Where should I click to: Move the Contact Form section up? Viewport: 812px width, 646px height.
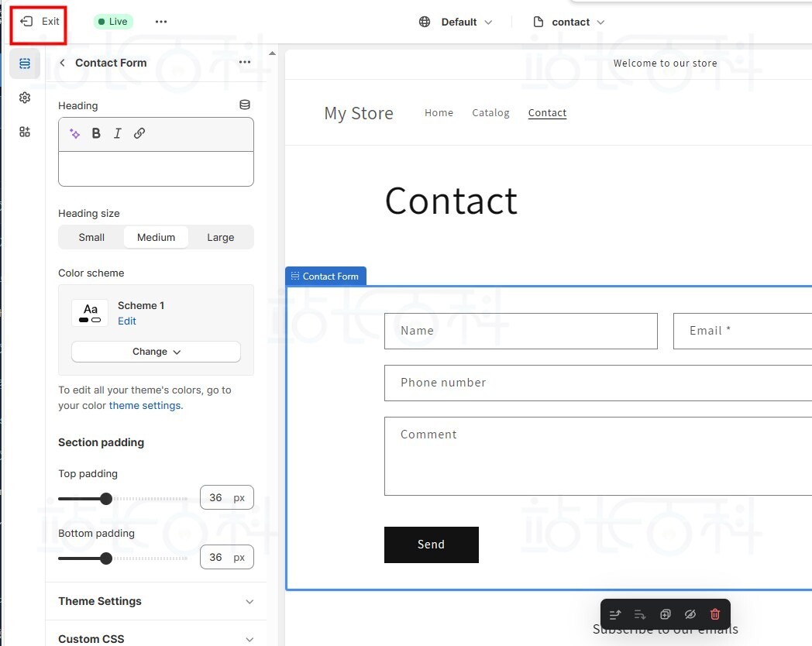click(614, 614)
